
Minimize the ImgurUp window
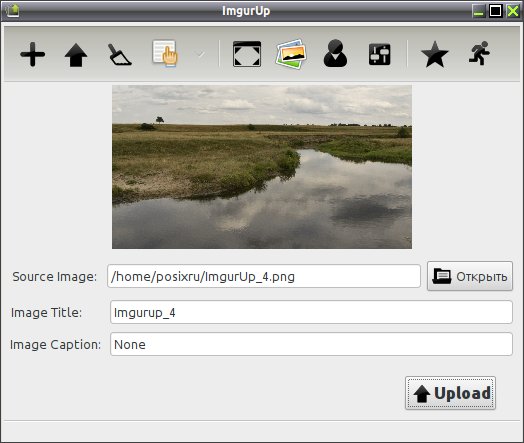pos(479,11)
